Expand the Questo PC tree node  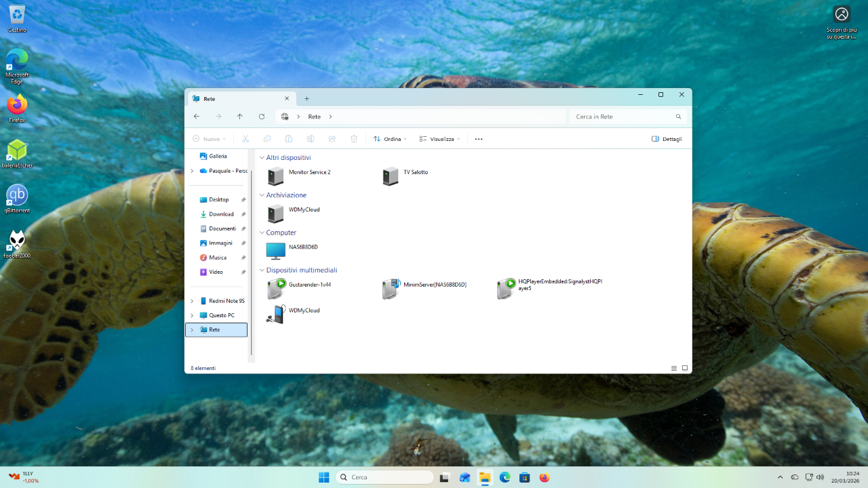click(x=192, y=315)
